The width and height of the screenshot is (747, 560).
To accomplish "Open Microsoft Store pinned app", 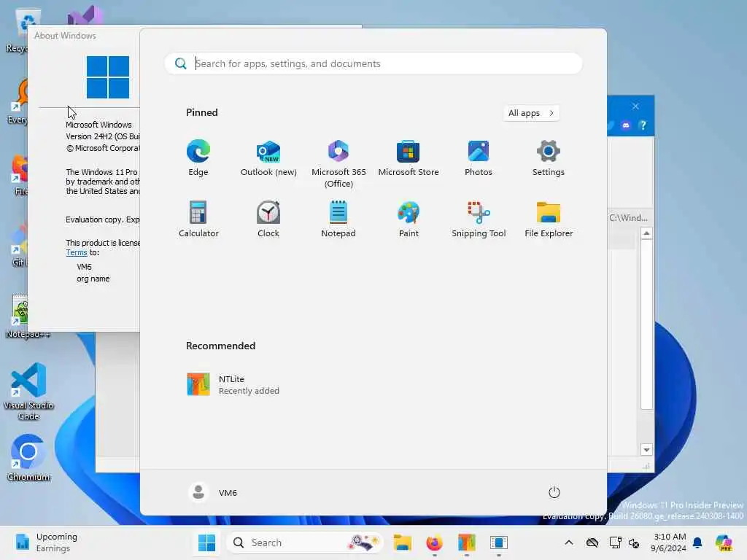I will [409, 158].
